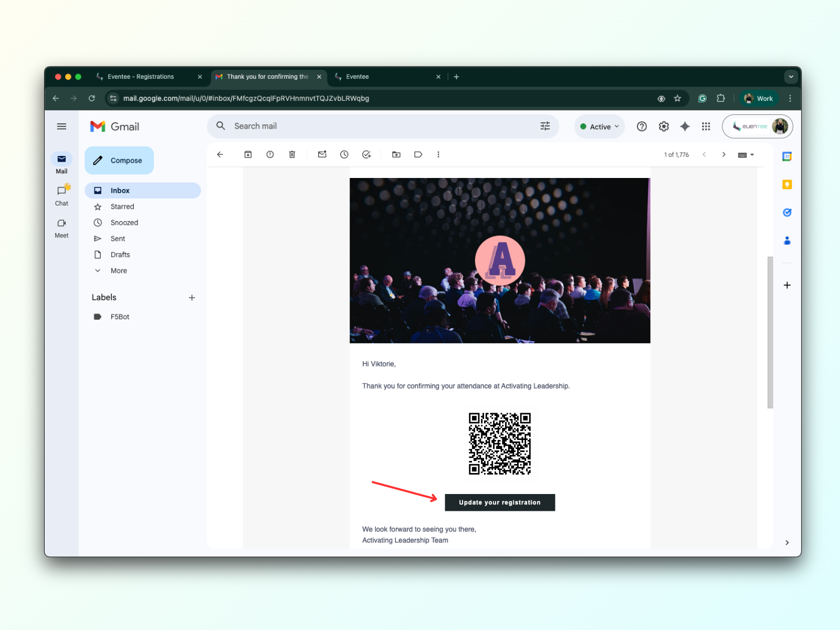Open the Active status dropdown

pos(599,127)
